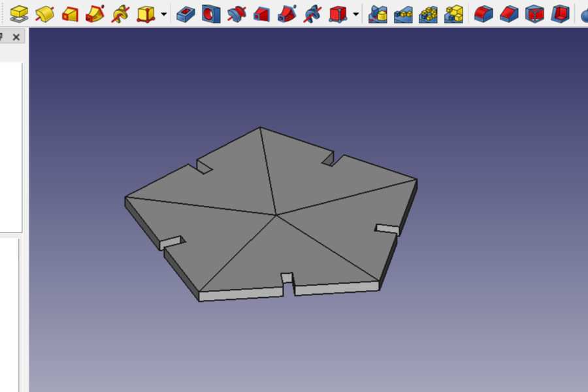
Task: Select the Mirrored transformation tool
Action: click(379, 11)
